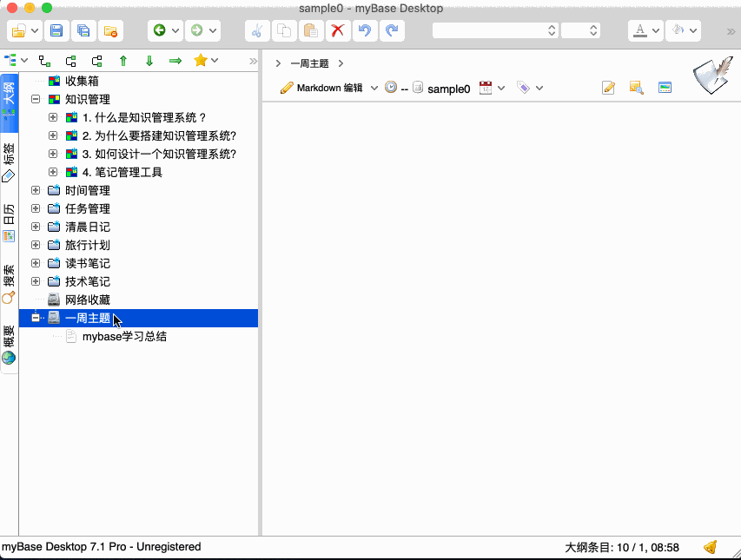
Task: Select 读书笔记 tree item
Action: [88, 263]
